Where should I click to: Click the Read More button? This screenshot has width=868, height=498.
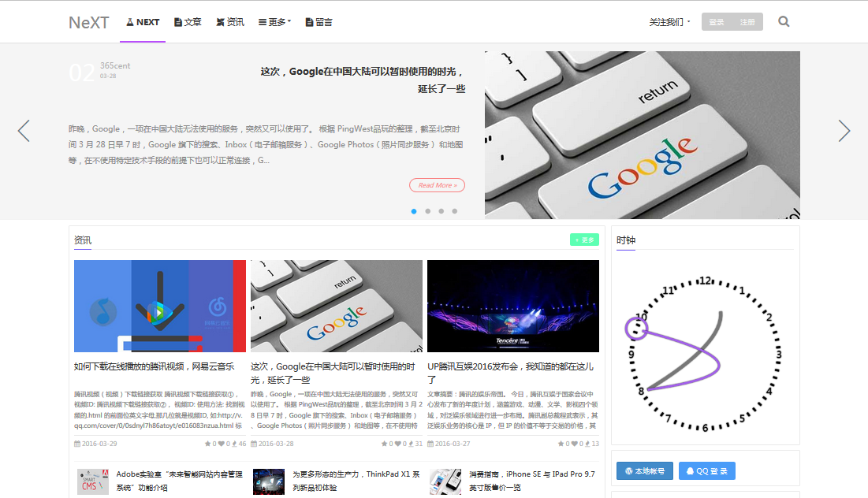pyautogui.click(x=437, y=185)
